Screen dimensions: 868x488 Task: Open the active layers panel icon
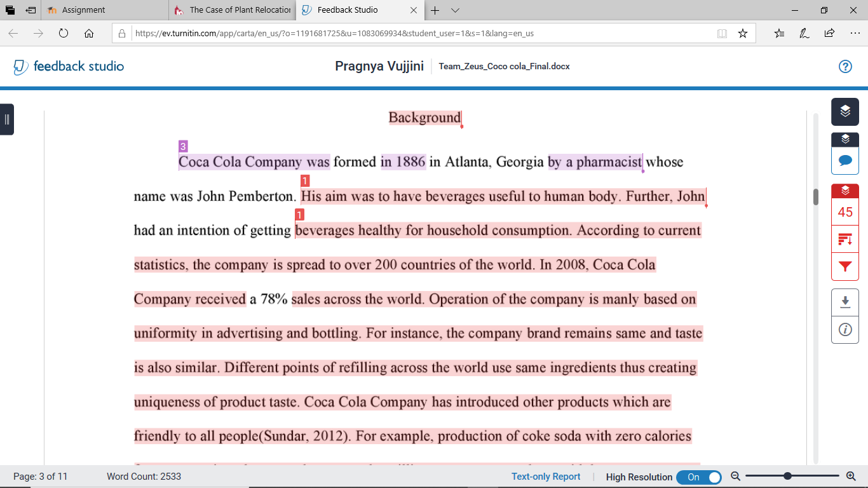845,111
